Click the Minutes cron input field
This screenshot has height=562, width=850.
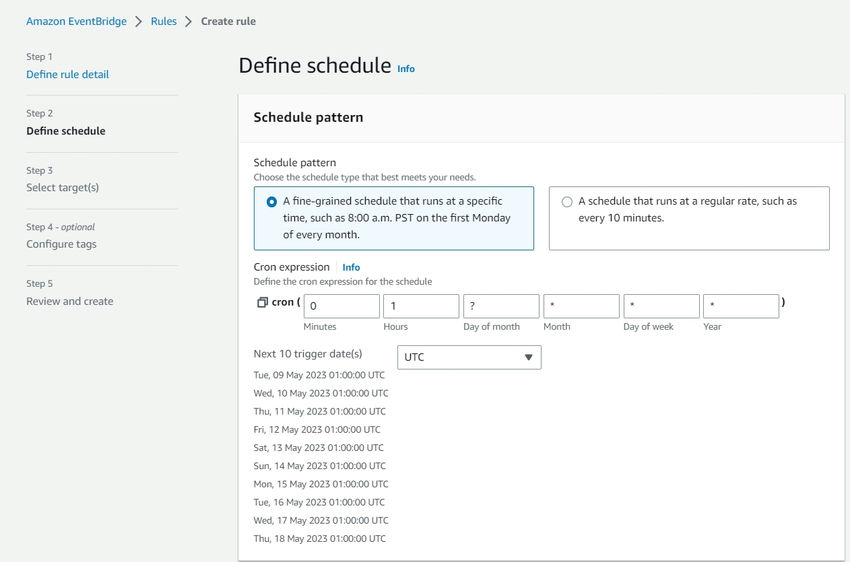click(x=342, y=306)
